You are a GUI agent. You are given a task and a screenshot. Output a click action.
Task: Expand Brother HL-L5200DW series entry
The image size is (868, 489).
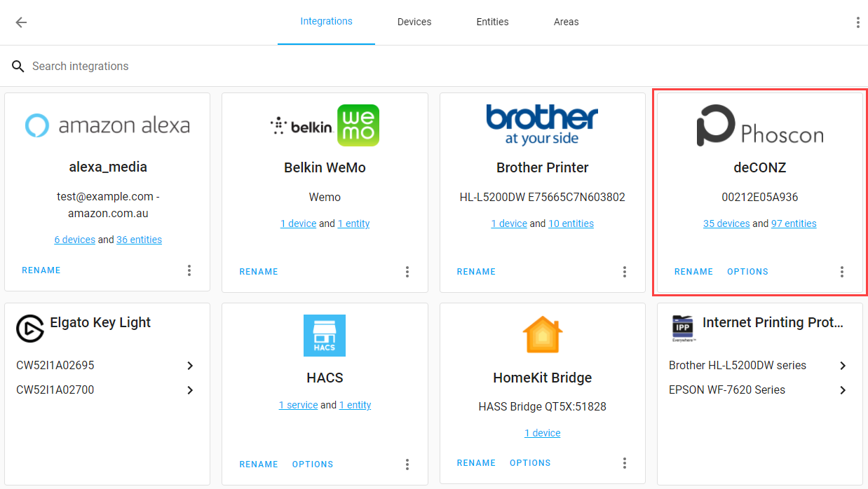843,366
